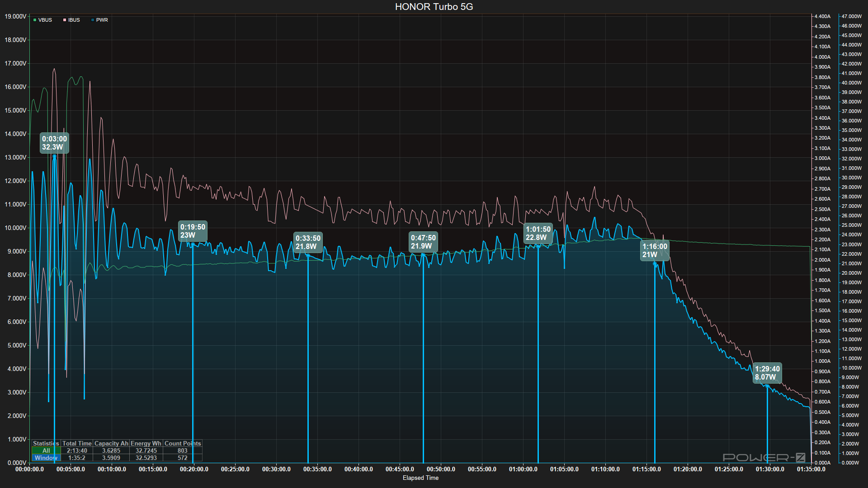The image size is (868, 488).
Task: Click the Capacity Ah column header
Action: pyautogui.click(x=111, y=443)
